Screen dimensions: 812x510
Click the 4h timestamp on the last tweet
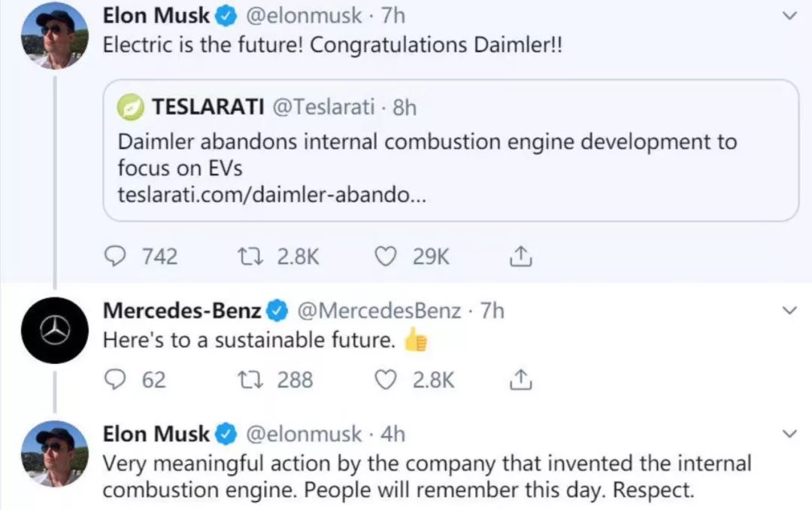[393, 434]
